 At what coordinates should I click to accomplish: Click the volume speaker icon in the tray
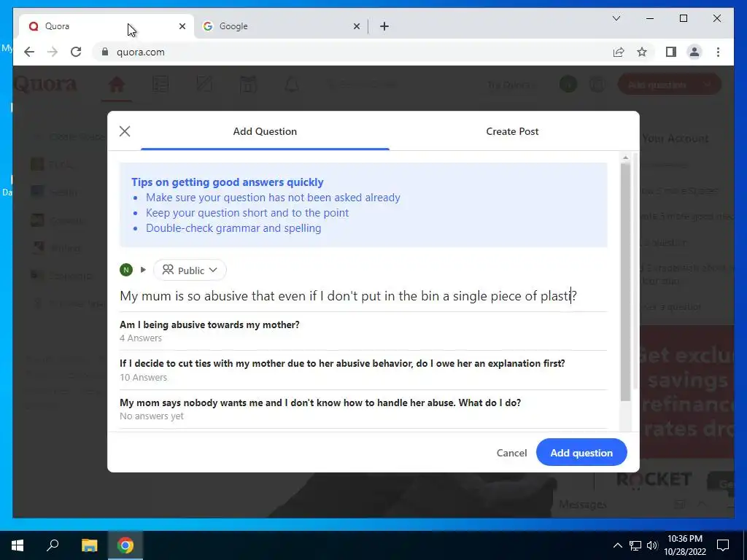coord(652,545)
